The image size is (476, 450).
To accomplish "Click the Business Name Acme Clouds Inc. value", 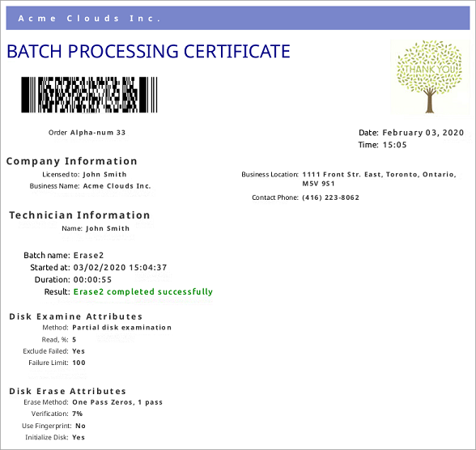I will (x=117, y=186).
